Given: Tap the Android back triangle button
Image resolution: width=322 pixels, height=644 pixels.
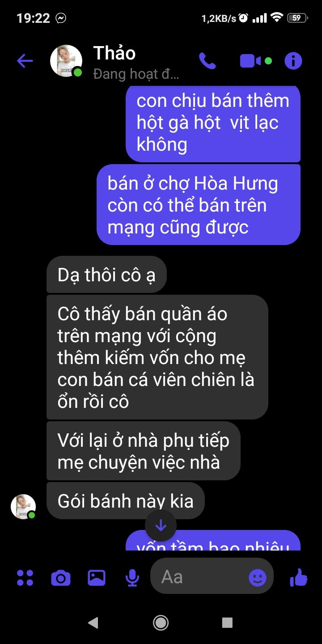Looking at the screenshot, I should point(93,622).
